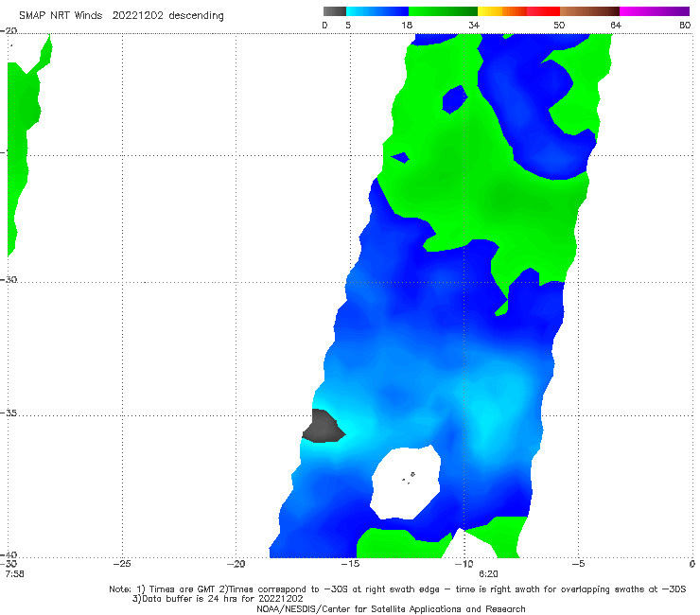Click the latitude label '-40' on the left axis
Image resolution: width=700 pixels, height=615 pixels.
point(9,554)
